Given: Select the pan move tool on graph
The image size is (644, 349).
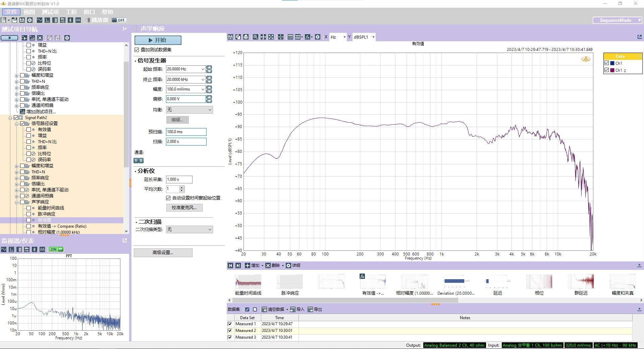Looking at the screenshot, I should tap(263, 37).
